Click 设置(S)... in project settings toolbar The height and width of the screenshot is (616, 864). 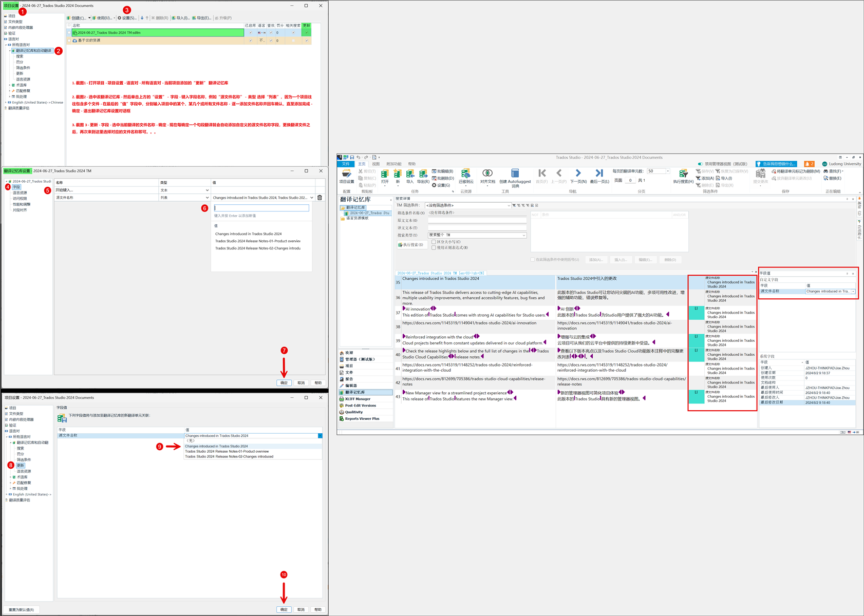127,18
